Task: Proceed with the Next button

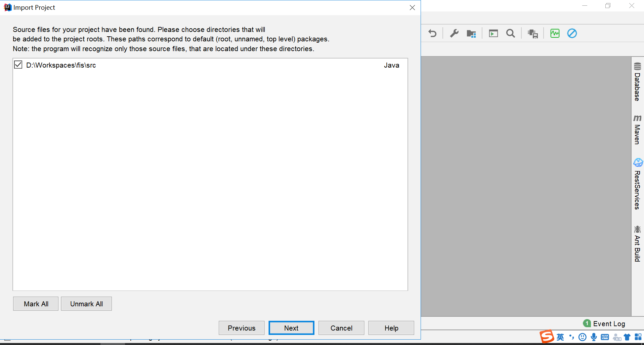Action: pyautogui.click(x=291, y=328)
